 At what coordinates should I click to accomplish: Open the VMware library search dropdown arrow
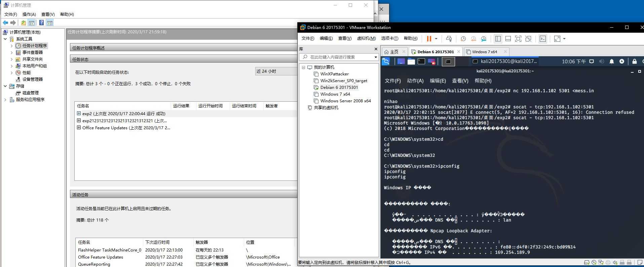point(376,57)
